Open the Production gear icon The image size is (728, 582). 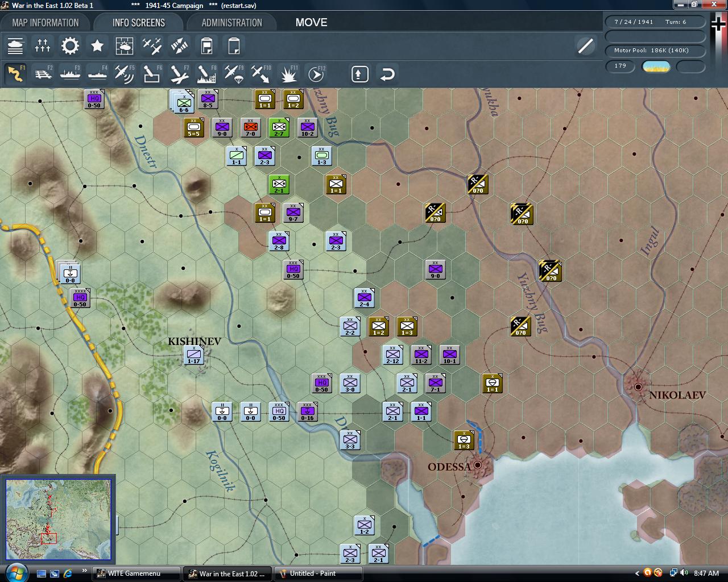click(x=70, y=45)
